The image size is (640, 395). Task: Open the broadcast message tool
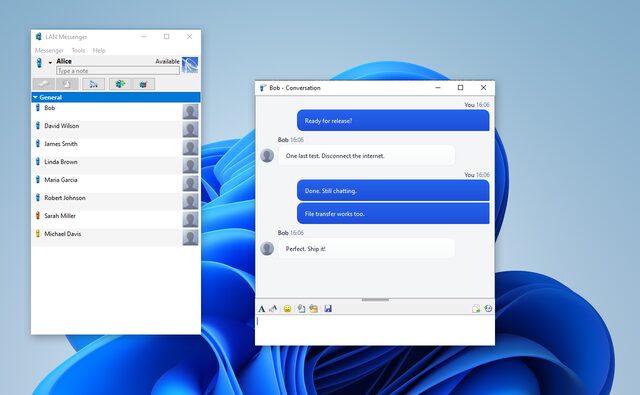[93, 84]
